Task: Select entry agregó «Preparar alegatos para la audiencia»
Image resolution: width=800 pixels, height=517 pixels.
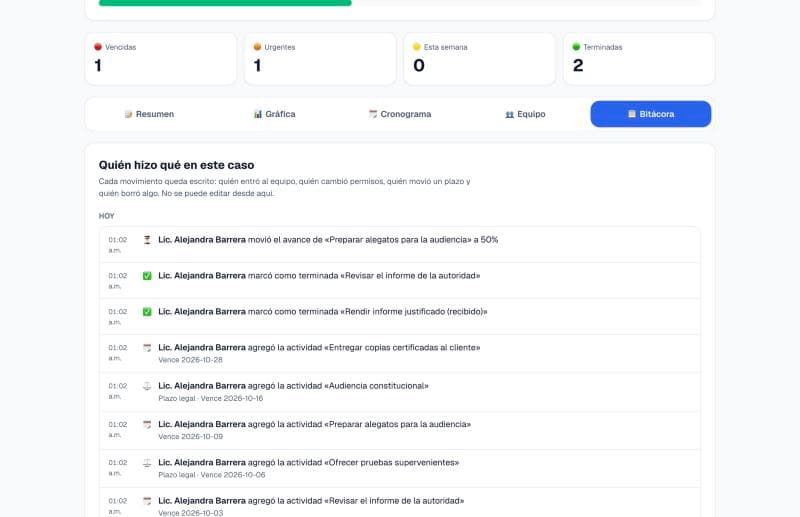Action: tap(400, 430)
